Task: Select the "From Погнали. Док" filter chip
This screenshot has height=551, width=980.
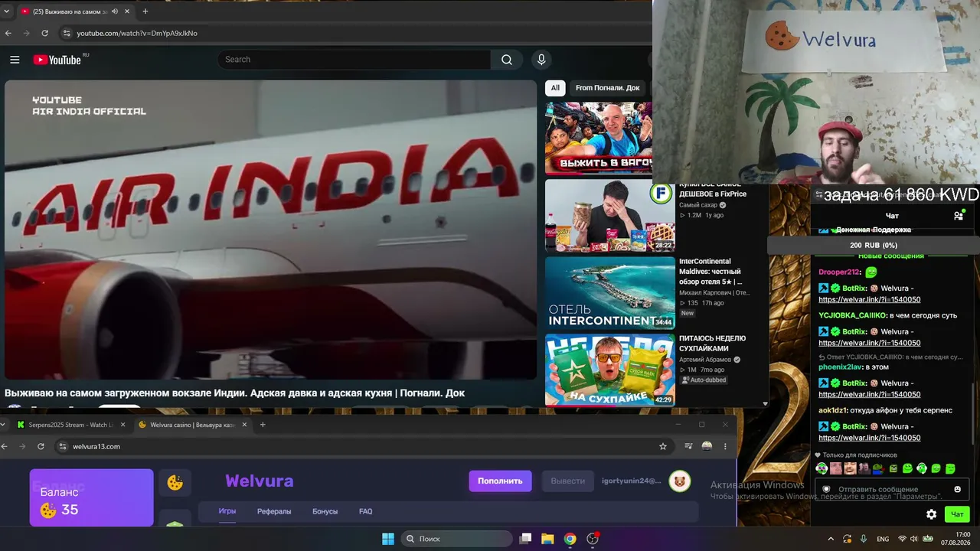Action: tap(608, 88)
